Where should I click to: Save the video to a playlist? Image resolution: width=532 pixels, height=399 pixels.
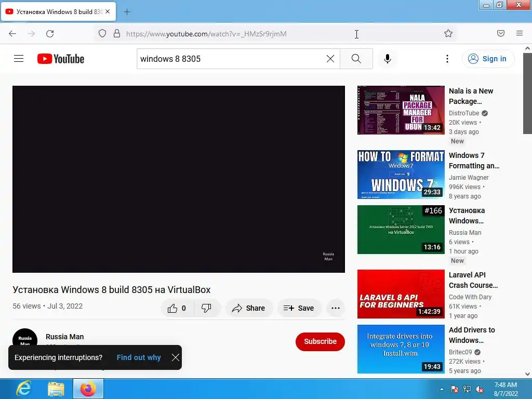(x=299, y=308)
